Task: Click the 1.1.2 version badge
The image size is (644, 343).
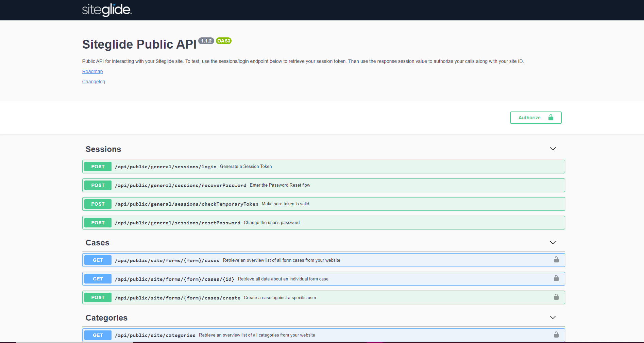Action: [206, 41]
